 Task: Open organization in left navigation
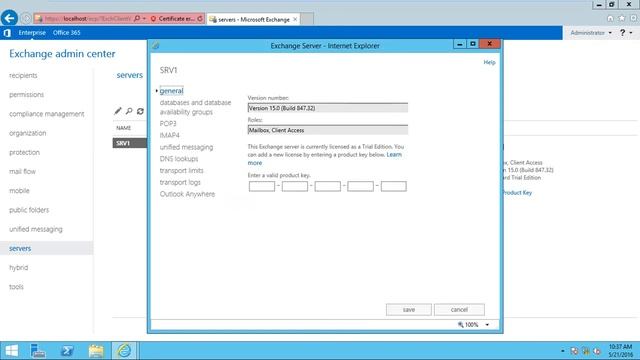(28, 133)
